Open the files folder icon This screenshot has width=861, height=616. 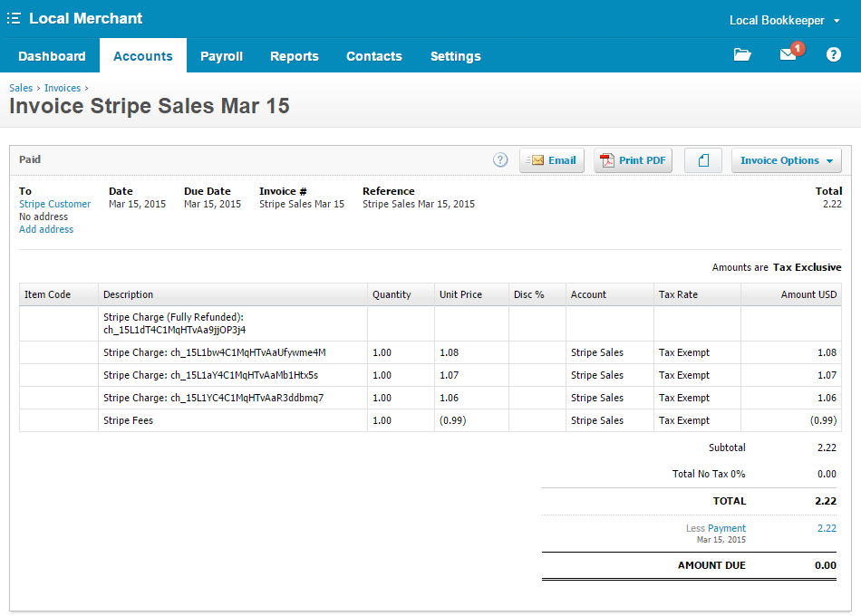[x=742, y=54]
